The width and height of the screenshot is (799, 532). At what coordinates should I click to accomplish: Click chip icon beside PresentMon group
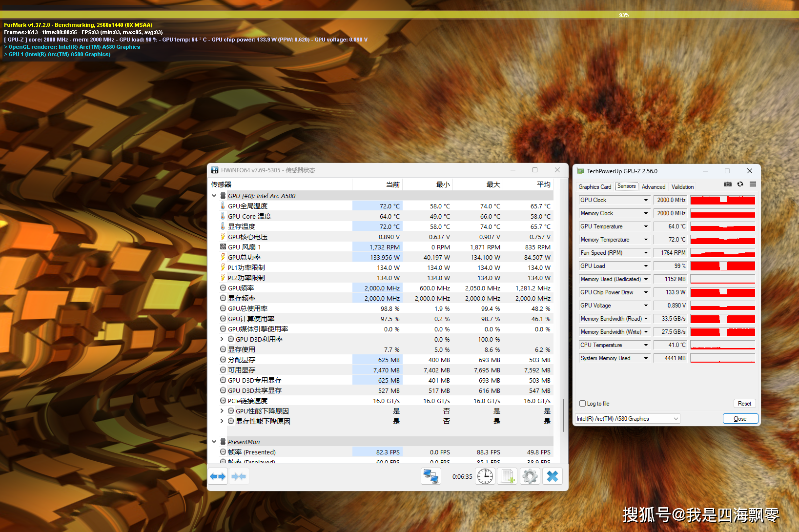[223, 442]
